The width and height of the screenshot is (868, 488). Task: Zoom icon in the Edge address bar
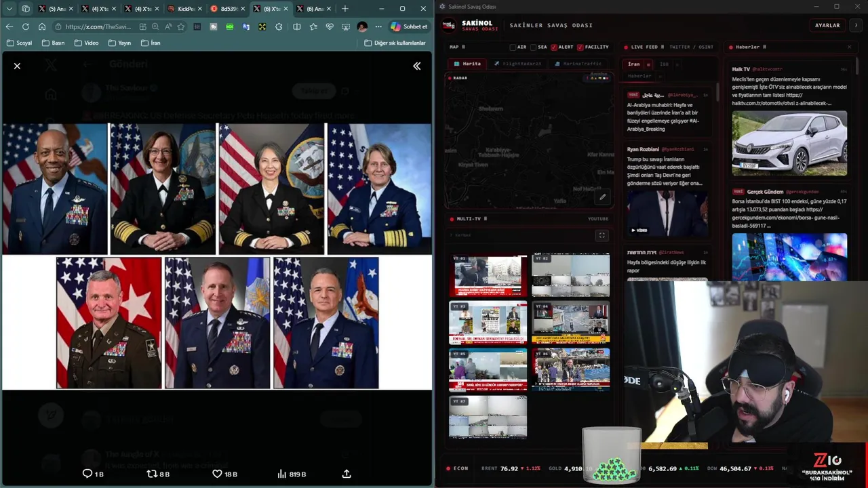(155, 26)
